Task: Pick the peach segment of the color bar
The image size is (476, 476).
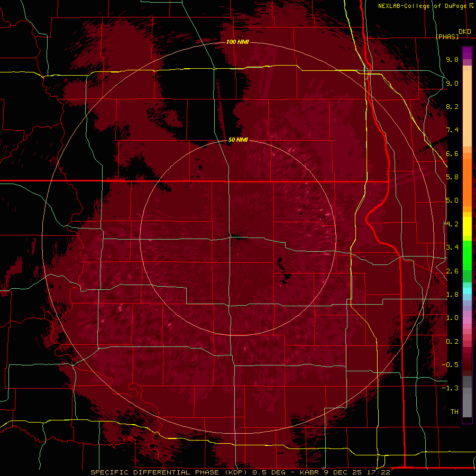Action: coord(467,108)
